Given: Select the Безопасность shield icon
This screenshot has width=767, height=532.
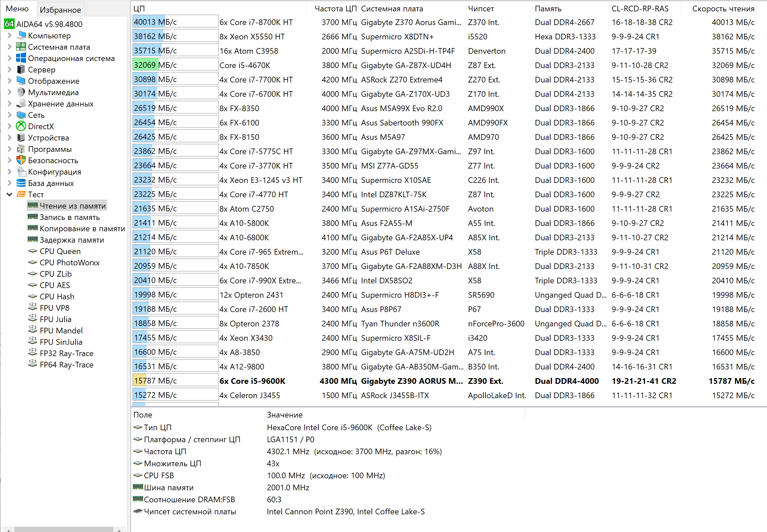Looking at the screenshot, I should click(21, 160).
